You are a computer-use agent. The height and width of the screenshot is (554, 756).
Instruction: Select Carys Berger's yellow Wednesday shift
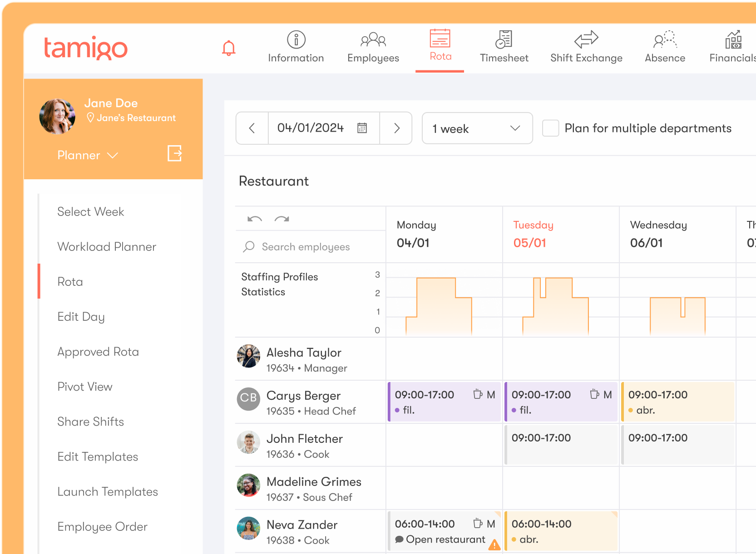(677, 402)
